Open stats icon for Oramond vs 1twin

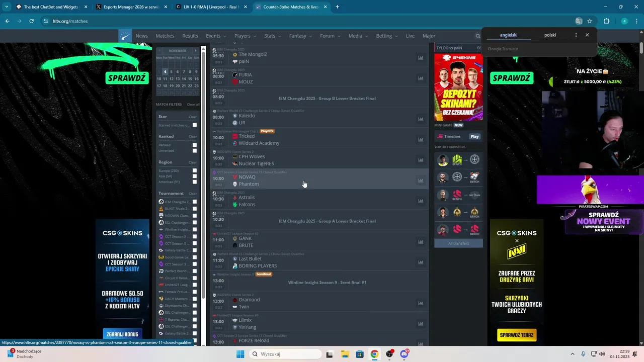point(421,303)
